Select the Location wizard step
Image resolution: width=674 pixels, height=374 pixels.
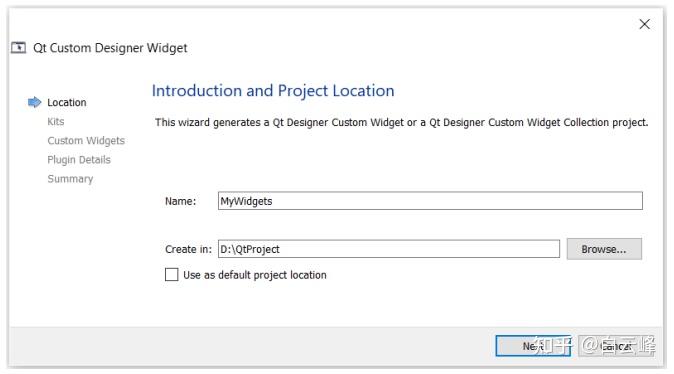(67, 102)
